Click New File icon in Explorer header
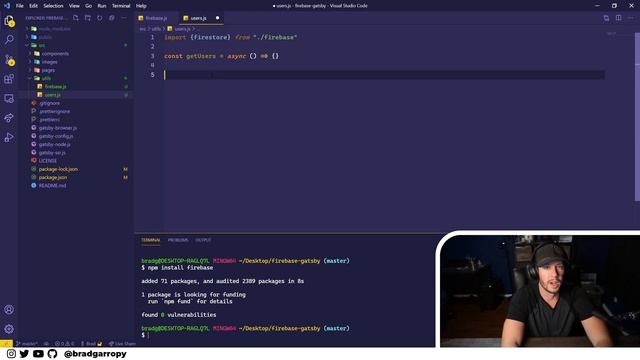Screen dimensions: 640x360 (76, 18)
